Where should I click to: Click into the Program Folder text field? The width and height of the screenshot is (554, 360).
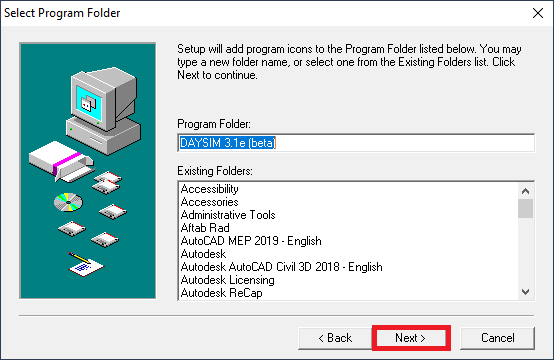tap(356, 143)
